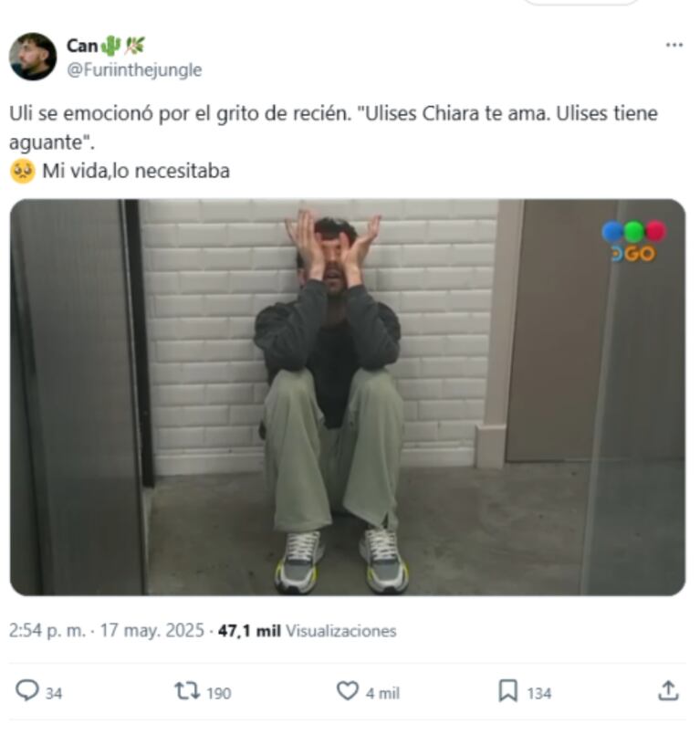700x735 pixels.
Task: Click the 134 bookmarks count
Action: 539,693
